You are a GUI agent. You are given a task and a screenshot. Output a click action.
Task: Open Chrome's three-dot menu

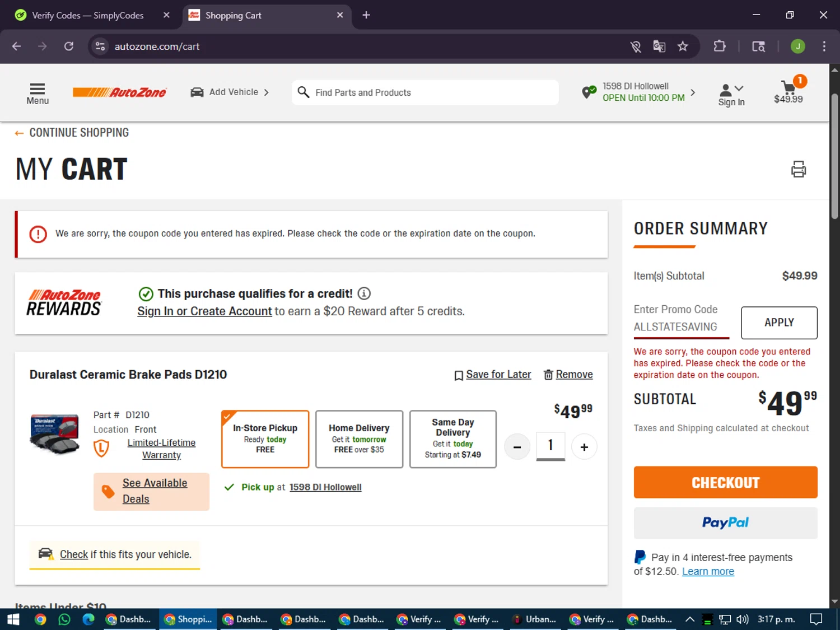coord(824,46)
